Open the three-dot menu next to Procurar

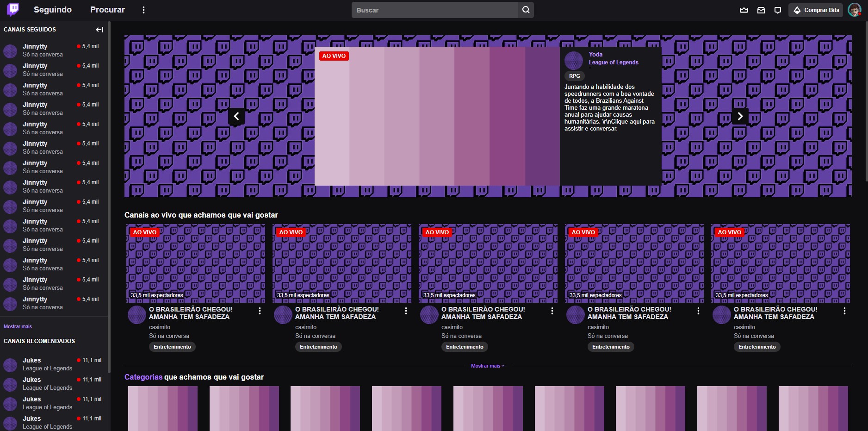pos(143,9)
